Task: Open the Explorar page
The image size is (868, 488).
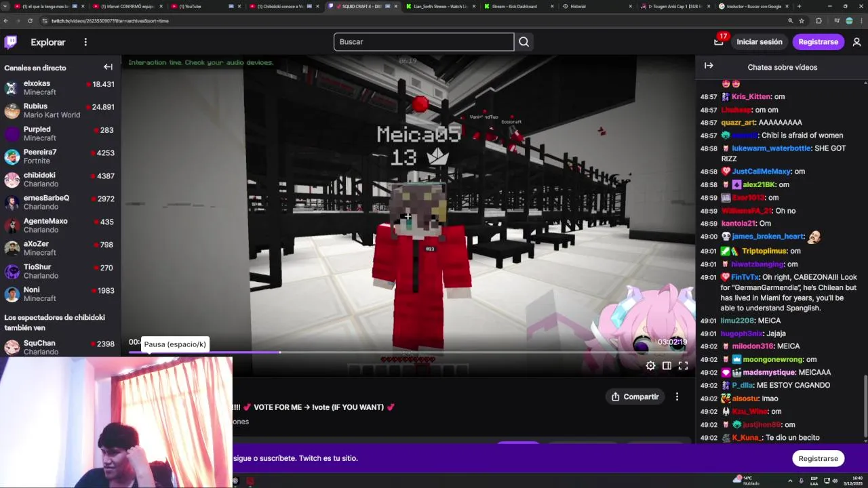Action: tap(48, 42)
